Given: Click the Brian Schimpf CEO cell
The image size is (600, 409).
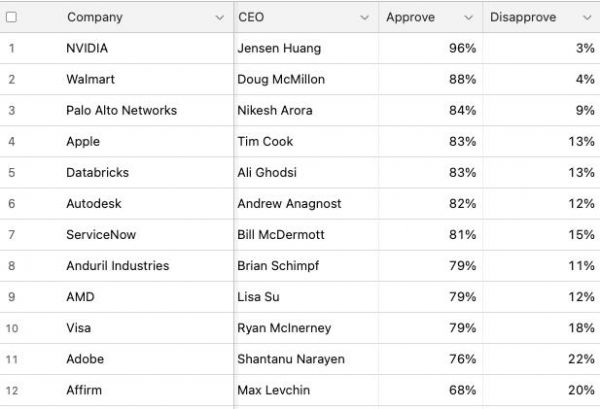Looking at the screenshot, I should [x=273, y=265].
